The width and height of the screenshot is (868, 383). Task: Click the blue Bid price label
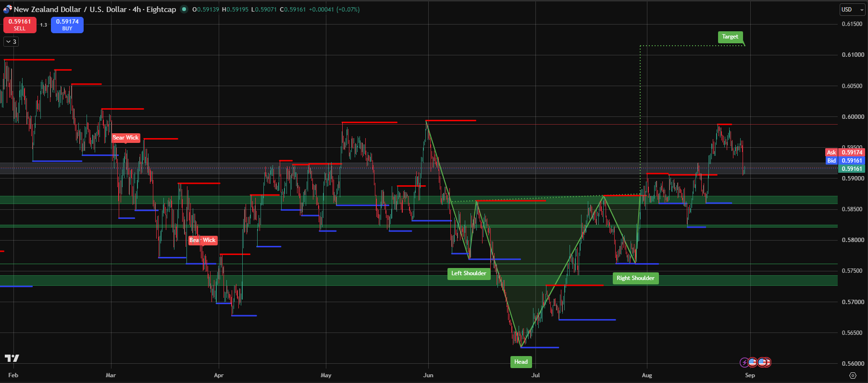pyautogui.click(x=831, y=161)
